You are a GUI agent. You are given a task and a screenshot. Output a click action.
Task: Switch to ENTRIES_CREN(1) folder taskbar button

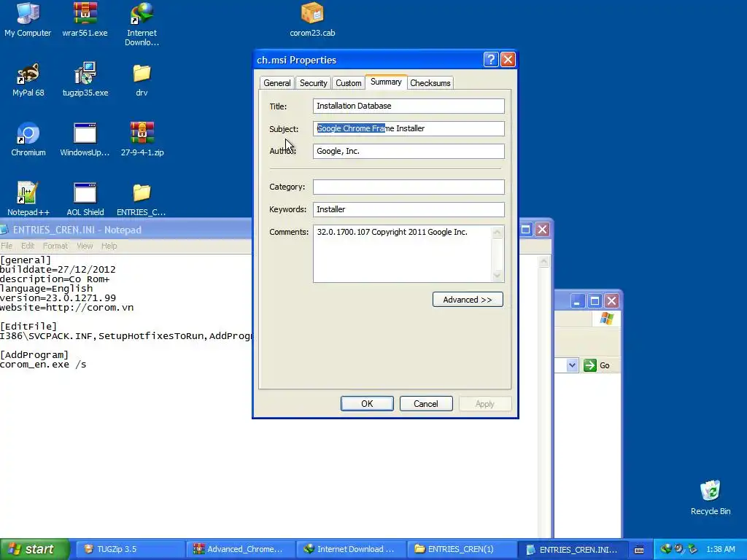462,549
